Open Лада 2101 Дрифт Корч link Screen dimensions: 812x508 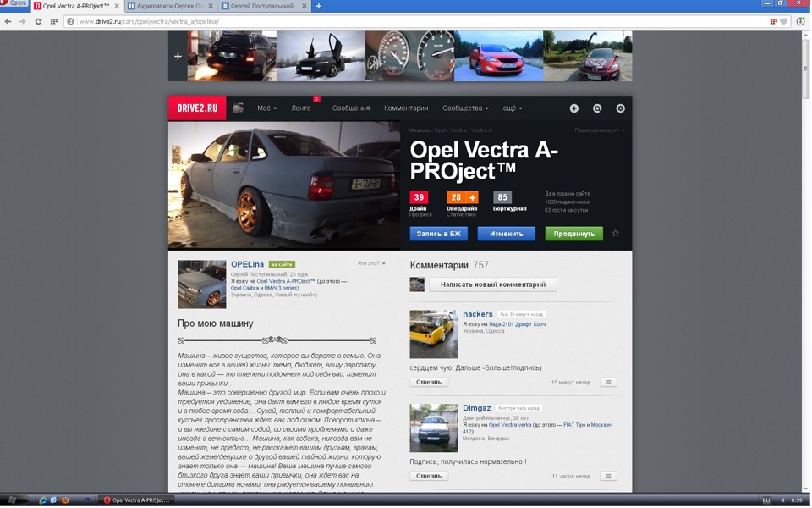(x=517, y=324)
